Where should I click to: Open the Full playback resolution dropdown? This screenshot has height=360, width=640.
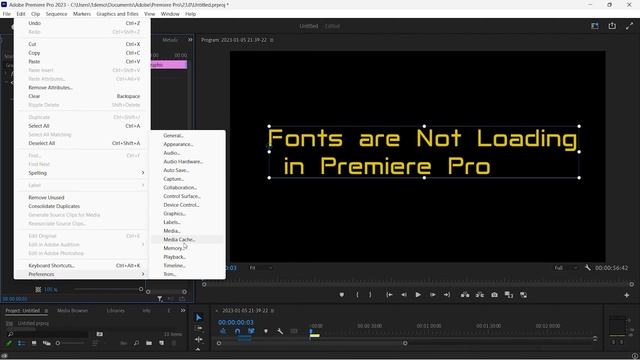[566, 268]
